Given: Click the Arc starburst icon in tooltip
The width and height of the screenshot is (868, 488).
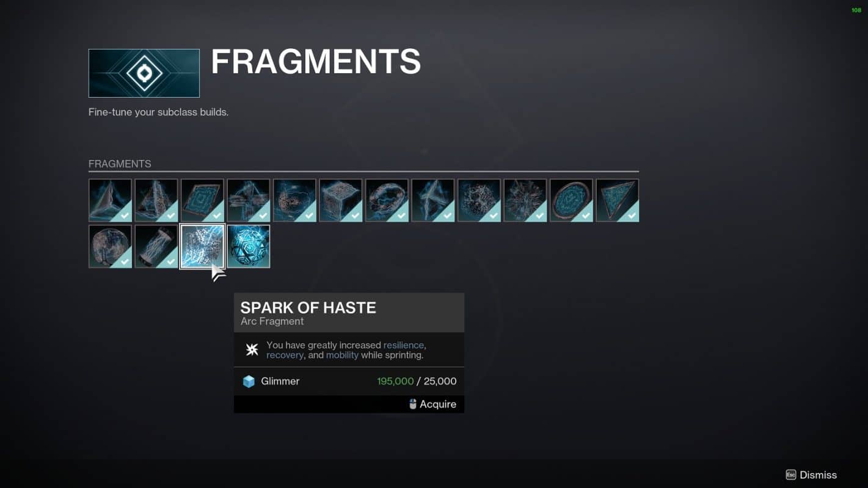Looking at the screenshot, I should (252, 349).
